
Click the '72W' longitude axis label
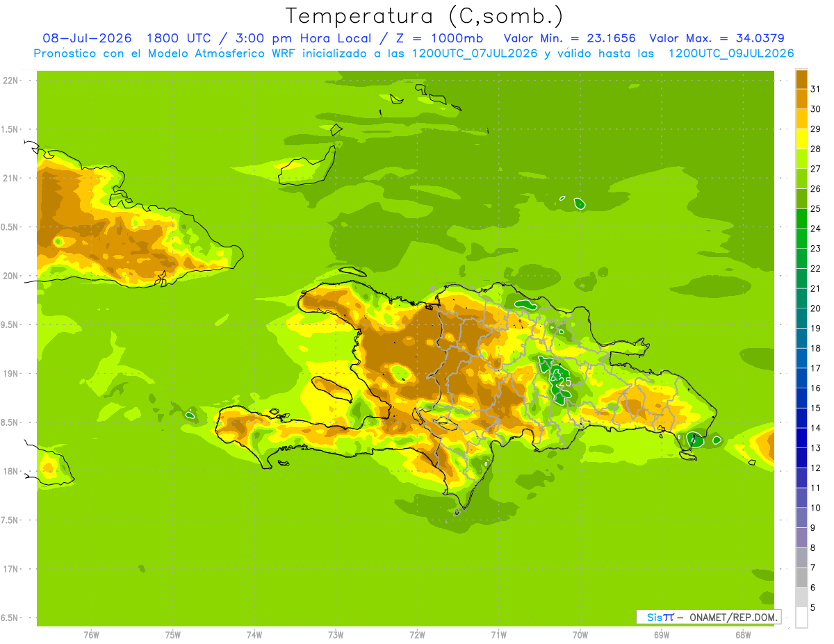point(417,635)
